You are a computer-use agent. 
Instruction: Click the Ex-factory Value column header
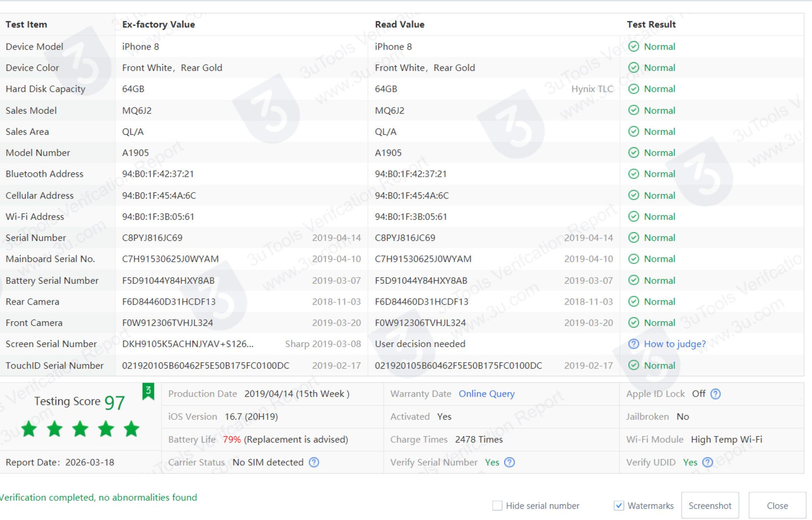point(159,25)
